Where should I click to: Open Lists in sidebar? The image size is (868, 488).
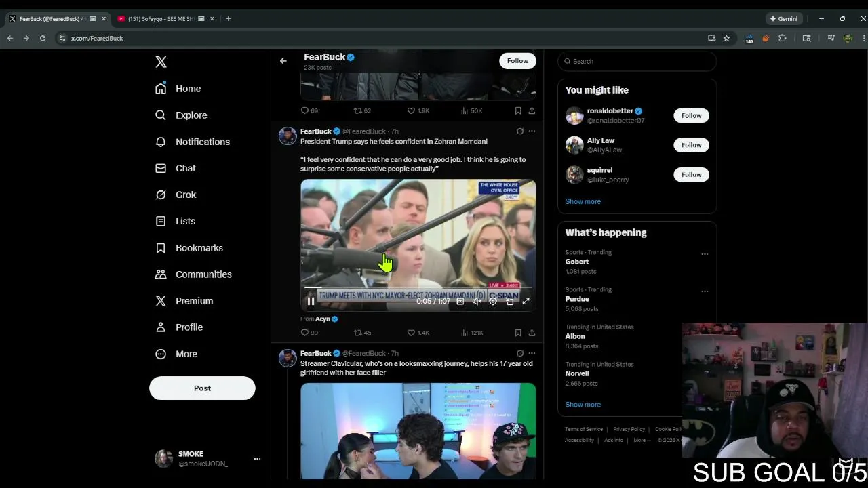pyautogui.click(x=176, y=221)
